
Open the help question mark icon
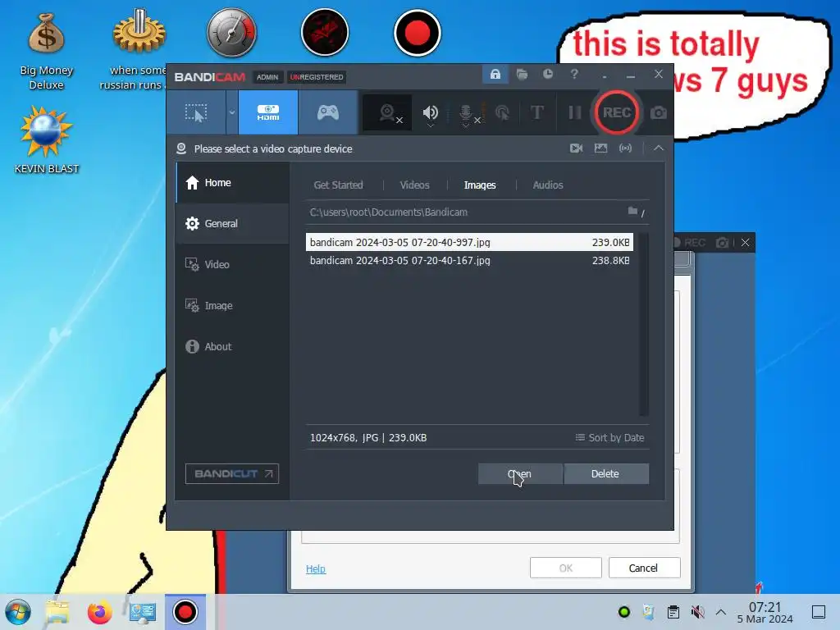pos(574,74)
